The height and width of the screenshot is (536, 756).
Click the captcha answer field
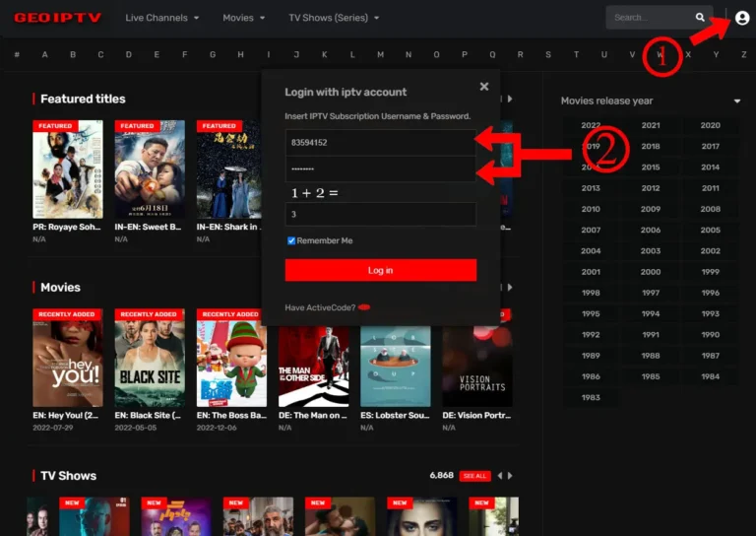(x=380, y=214)
